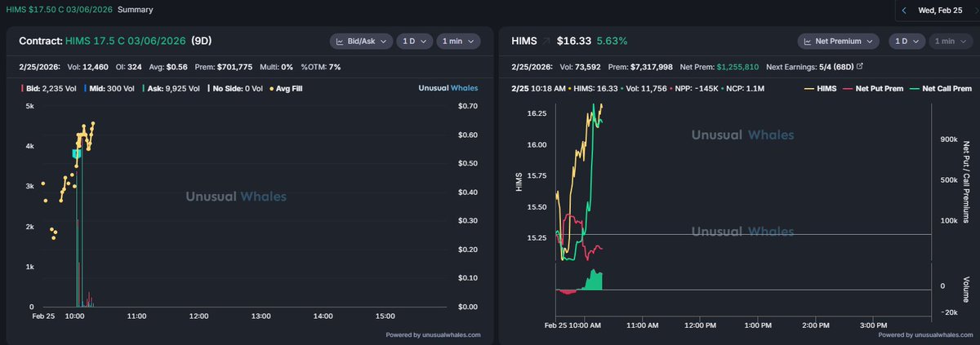Open HIMS $17.50 C 03/06/2026 header link
Image resolution: width=980 pixels, height=345 pixels.
pyautogui.click(x=59, y=10)
